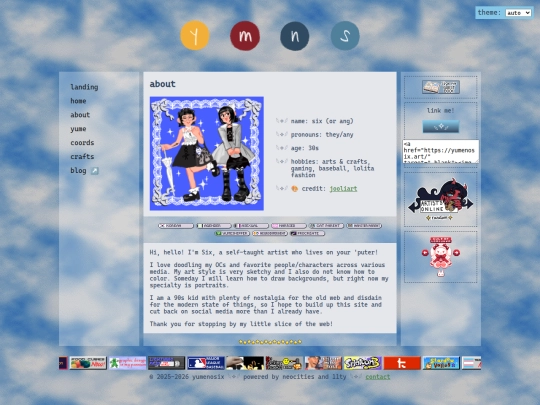Click the row of yellow smiley dividers
This screenshot has height=405, width=540.
coord(270,342)
